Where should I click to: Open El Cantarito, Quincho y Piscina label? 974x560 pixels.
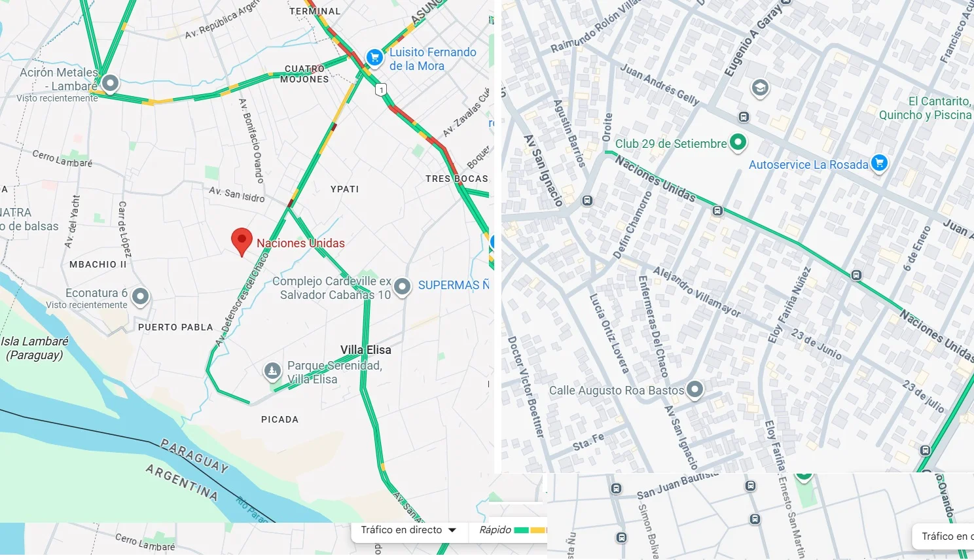point(926,108)
